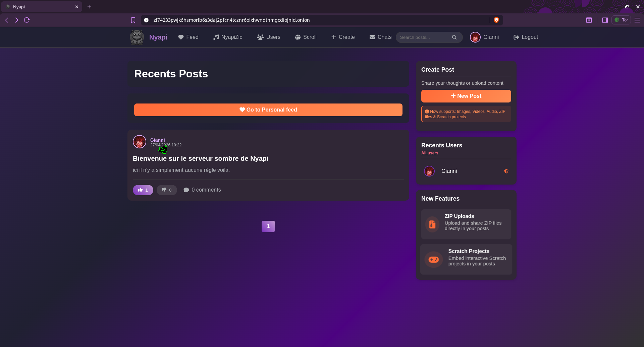Reload the page using the refresh icon
Image resolution: width=644 pixels, height=347 pixels.
pos(27,20)
